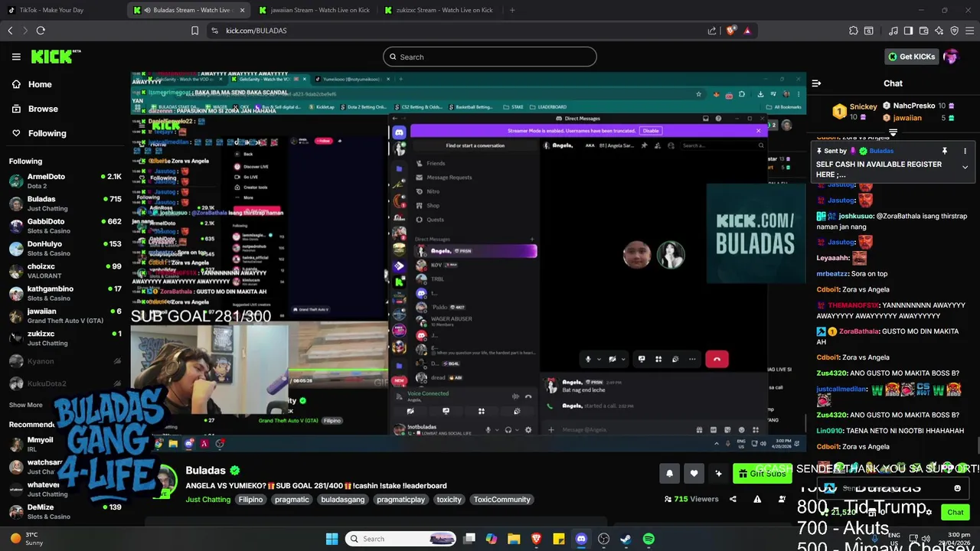Close the Buladas Stream tab
The height and width of the screenshot is (551, 980).
[243, 10]
